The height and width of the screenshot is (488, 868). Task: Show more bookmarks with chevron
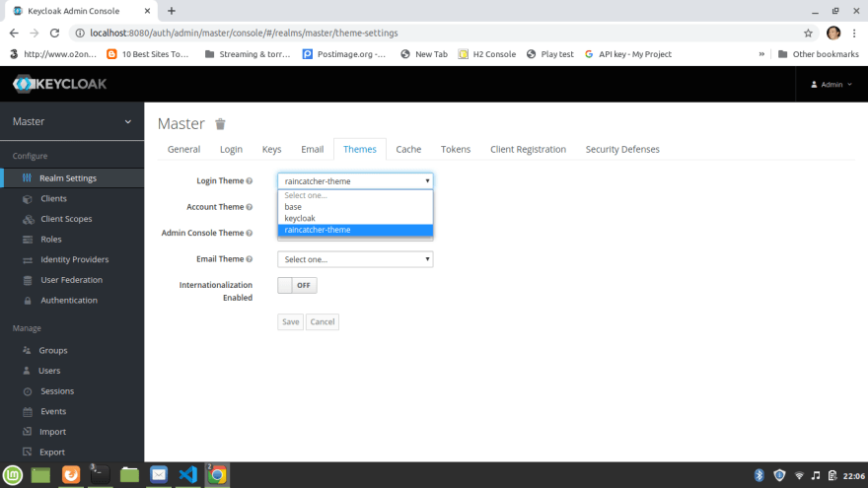coord(761,54)
